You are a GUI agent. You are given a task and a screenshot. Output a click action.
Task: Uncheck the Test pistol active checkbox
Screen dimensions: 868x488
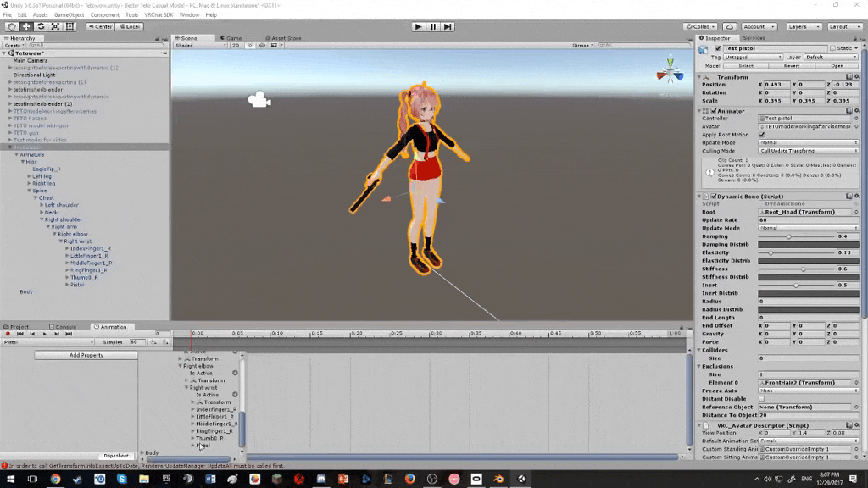click(x=718, y=48)
